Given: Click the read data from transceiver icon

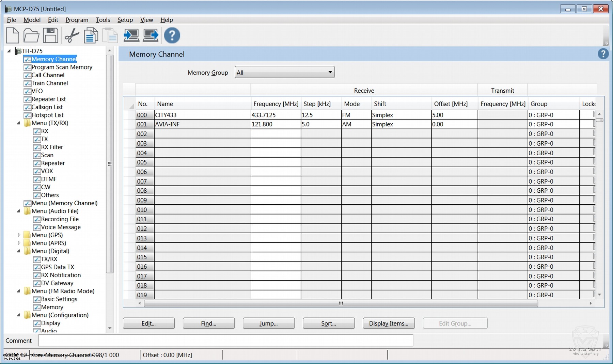Looking at the screenshot, I should coord(131,35).
